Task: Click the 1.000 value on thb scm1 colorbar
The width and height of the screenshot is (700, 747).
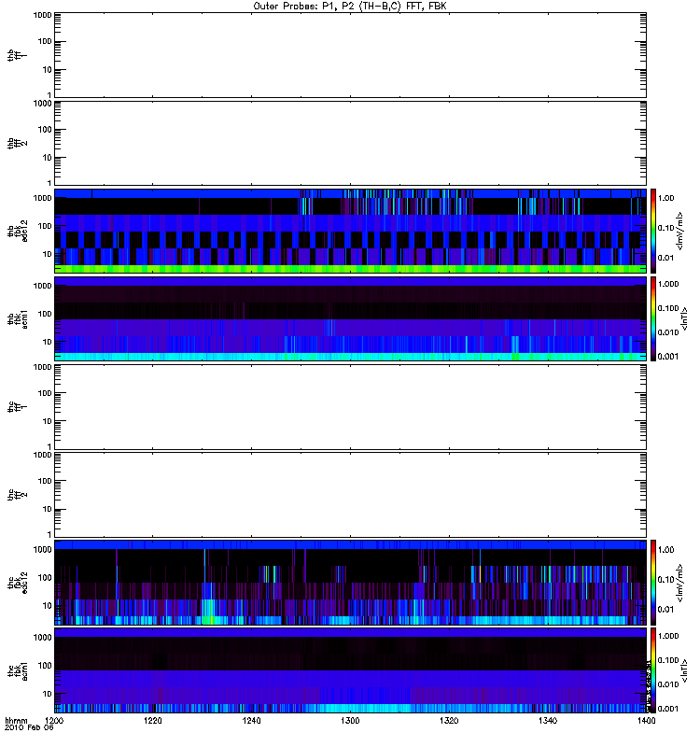Action: tap(668, 284)
